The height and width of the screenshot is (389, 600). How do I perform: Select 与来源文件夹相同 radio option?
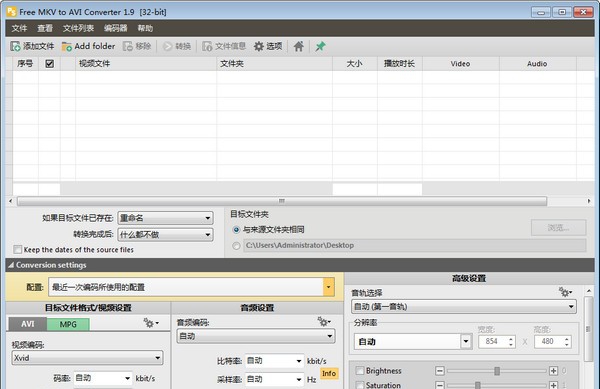pos(236,229)
